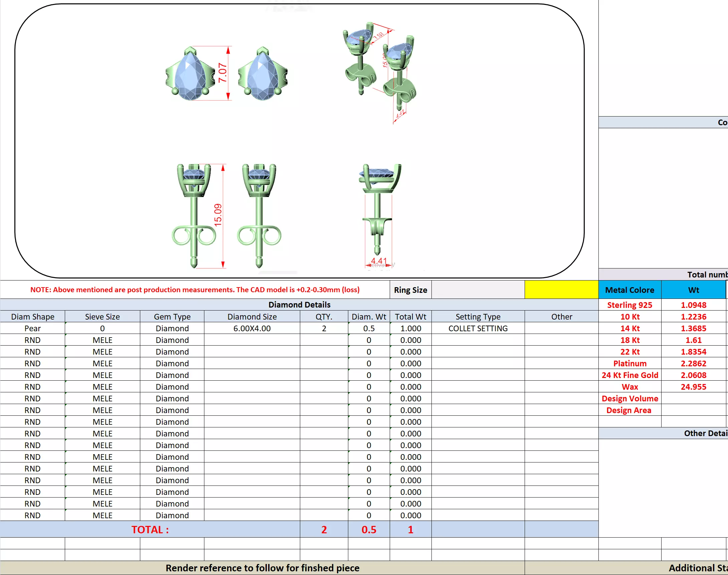The height and width of the screenshot is (575, 728).
Task: Click the Diamond Details header bar
Action: (x=299, y=305)
